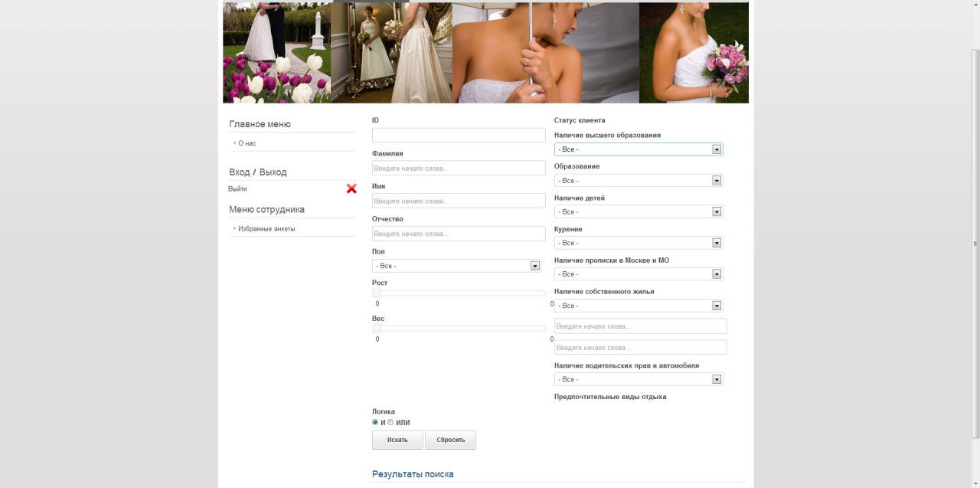Open the Образование dropdown
Viewport: 980px width, 488px height.
pos(638,181)
